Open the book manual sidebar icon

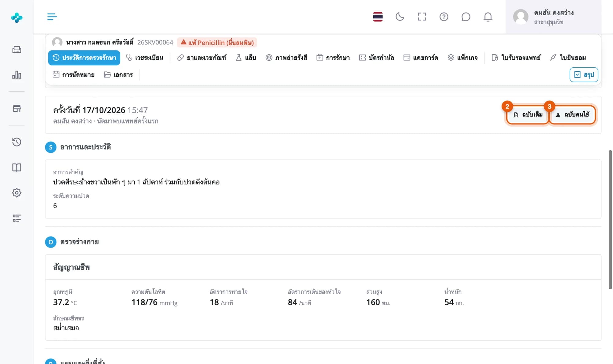tap(17, 167)
